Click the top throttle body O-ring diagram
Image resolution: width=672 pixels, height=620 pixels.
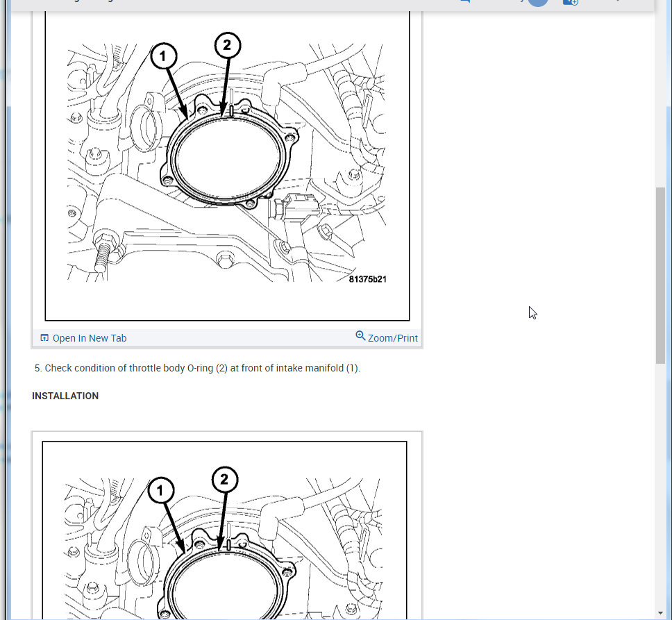tap(227, 166)
